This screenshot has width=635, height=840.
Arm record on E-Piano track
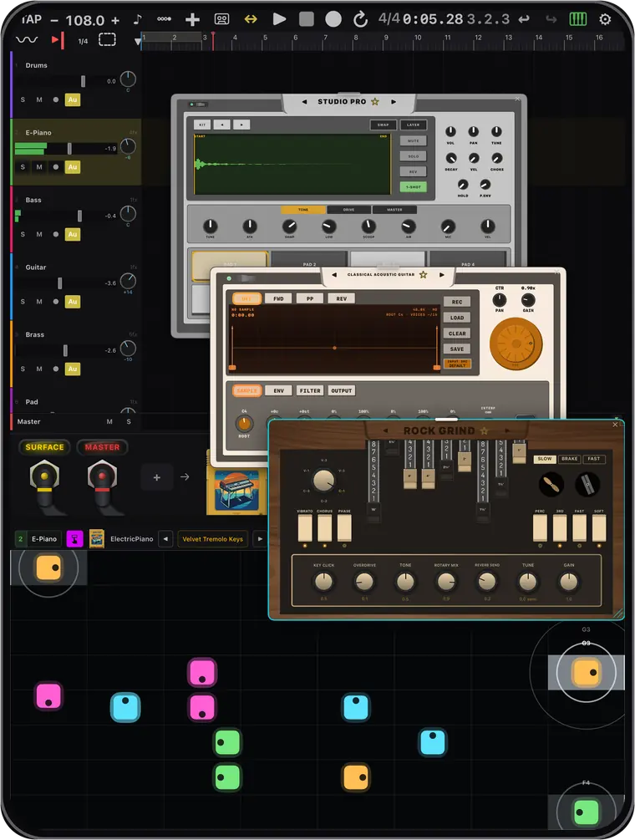click(x=56, y=167)
